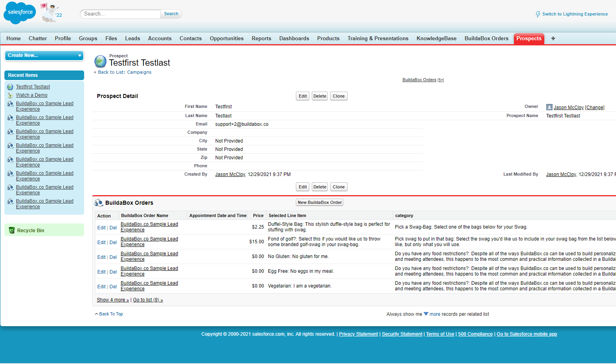Viewport: 616px width, 364px height.
Task: Open the Opportunities tab
Action: point(226,39)
